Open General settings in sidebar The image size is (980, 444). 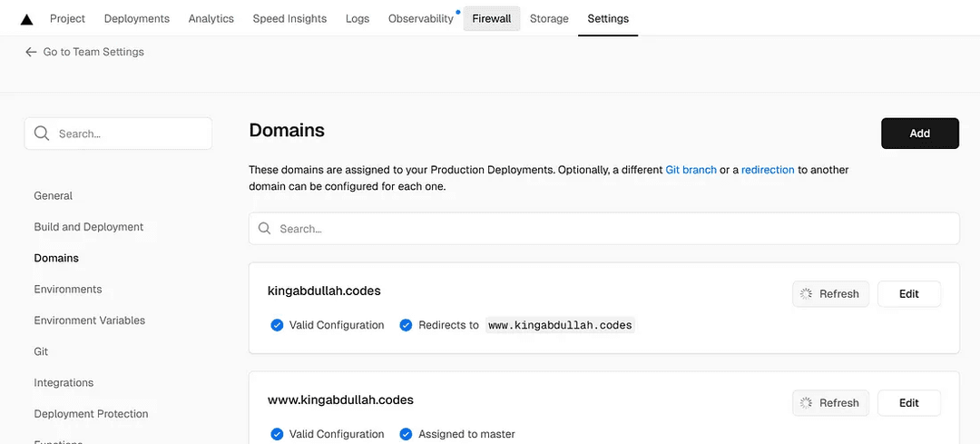[54, 196]
